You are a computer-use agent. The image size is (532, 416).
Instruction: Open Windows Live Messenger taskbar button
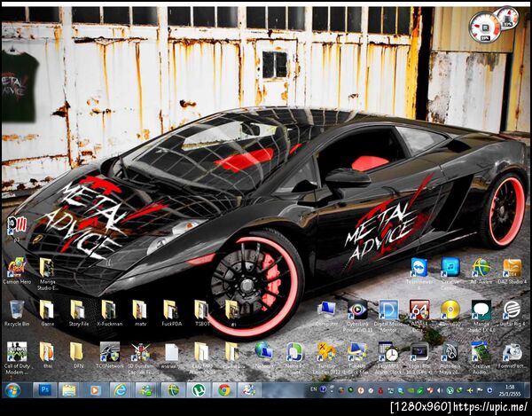pos(146,390)
